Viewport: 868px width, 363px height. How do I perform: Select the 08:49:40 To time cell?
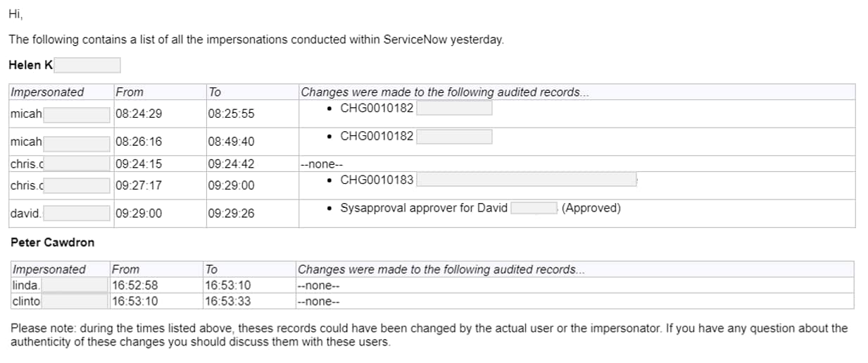252,142
